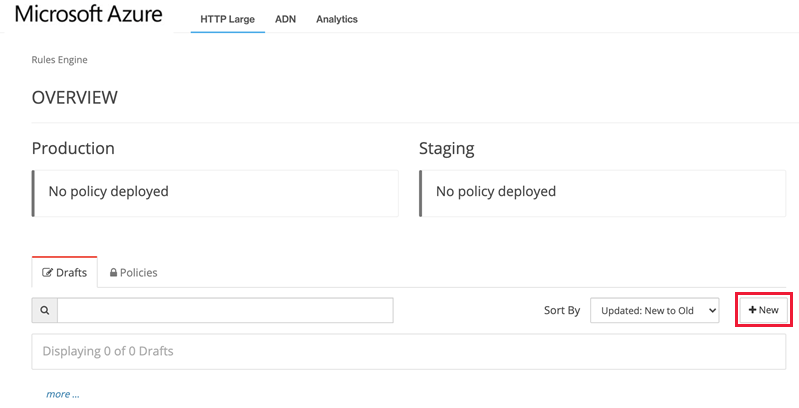Select Production No policy deployed panel
The image size is (799, 408).
215,194
